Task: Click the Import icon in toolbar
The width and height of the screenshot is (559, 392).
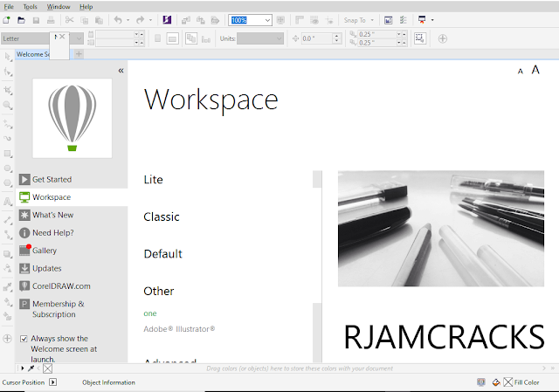Action: tap(186, 20)
